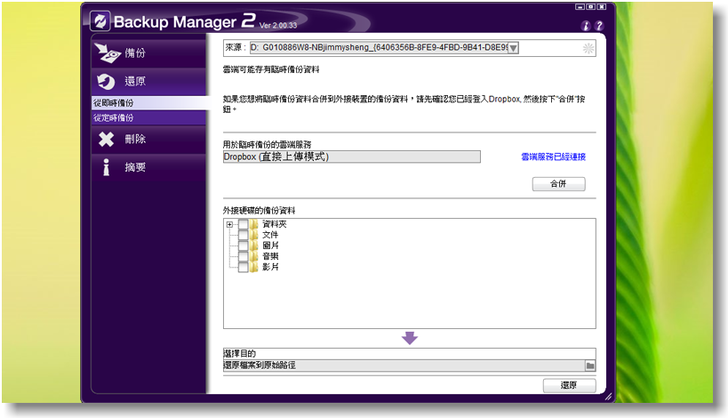This screenshot has height=418, width=728.
Task: Open the 摘要 summary section
Action: tap(149, 167)
